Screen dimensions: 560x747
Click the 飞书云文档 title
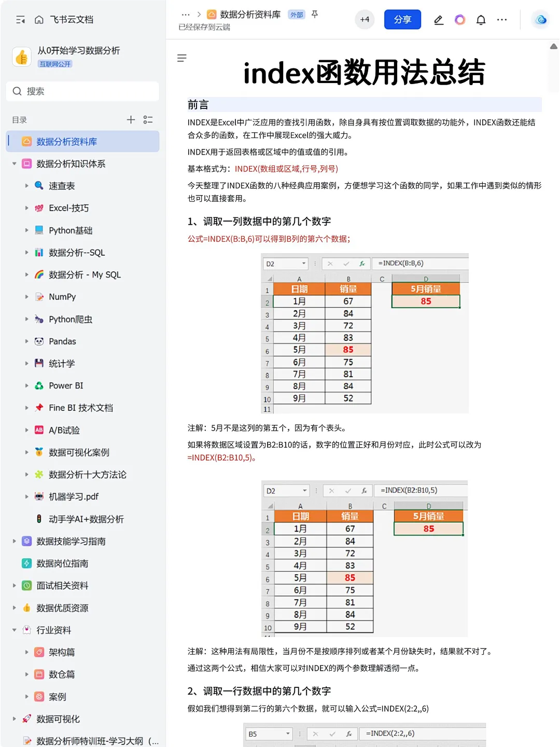pyautogui.click(x=72, y=20)
